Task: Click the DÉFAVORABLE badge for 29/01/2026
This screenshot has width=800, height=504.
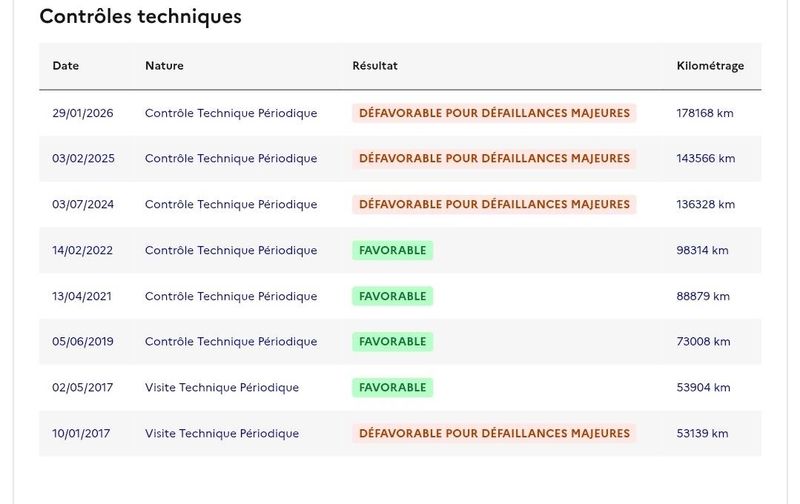Action: (494, 113)
